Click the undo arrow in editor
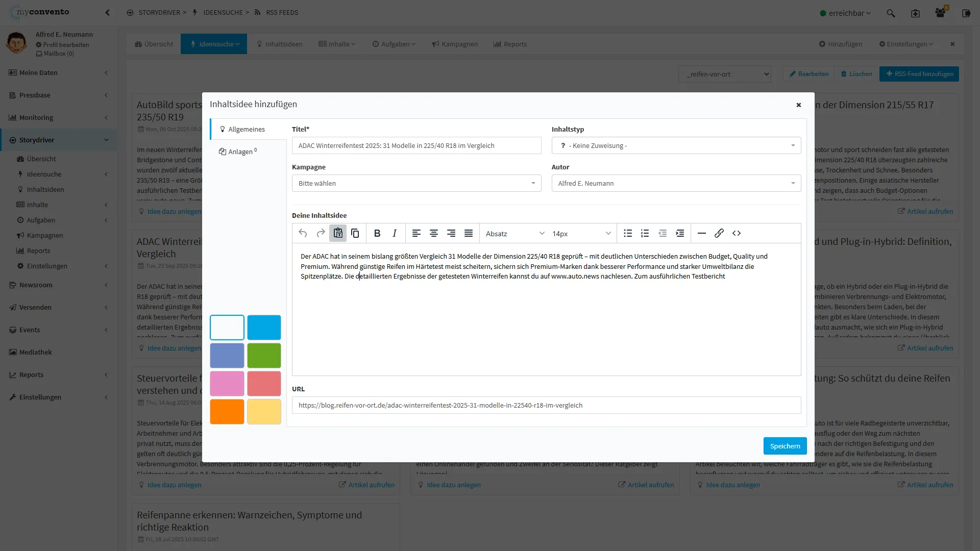980x551 pixels. (x=303, y=233)
